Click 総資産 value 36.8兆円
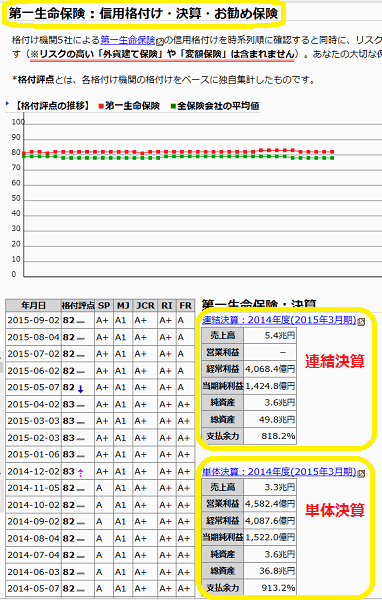 (270, 571)
